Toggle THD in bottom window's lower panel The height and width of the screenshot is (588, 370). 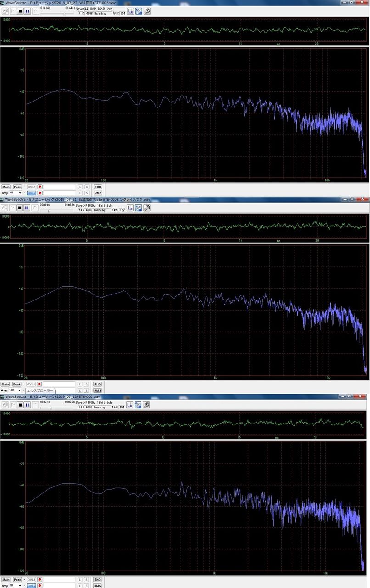pyautogui.click(x=98, y=580)
